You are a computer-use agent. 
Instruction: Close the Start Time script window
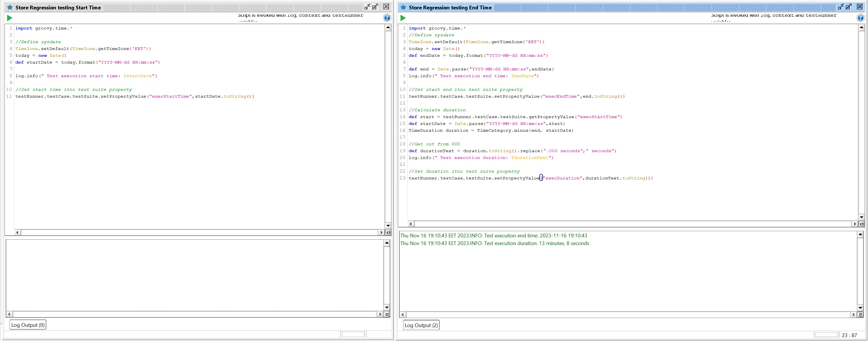pyautogui.click(x=386, y=7)
